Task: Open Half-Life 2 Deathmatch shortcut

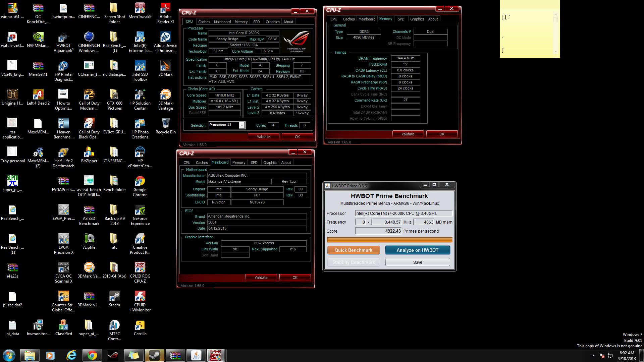Action: [63, 158]
